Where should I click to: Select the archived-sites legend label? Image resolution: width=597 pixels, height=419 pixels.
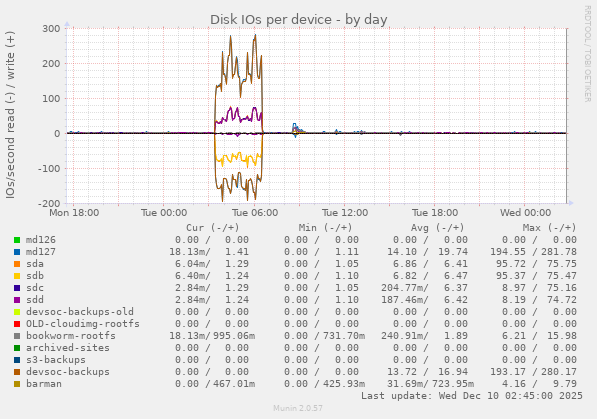68,348
